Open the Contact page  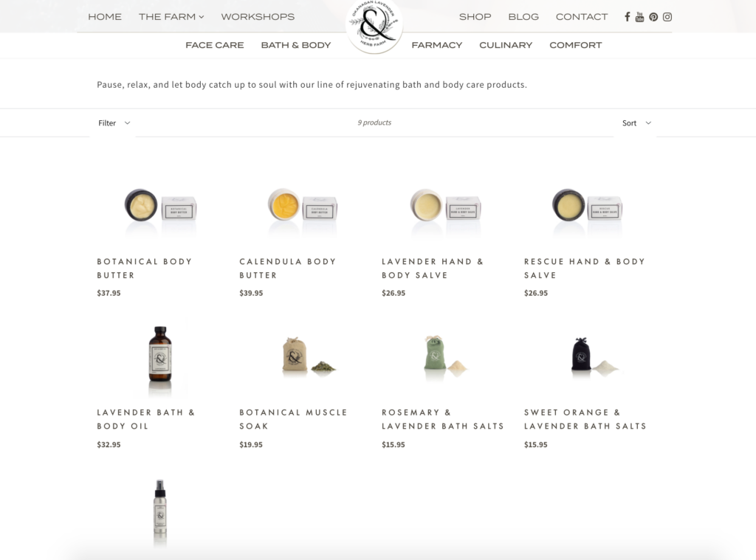click(x=582, y=17)
